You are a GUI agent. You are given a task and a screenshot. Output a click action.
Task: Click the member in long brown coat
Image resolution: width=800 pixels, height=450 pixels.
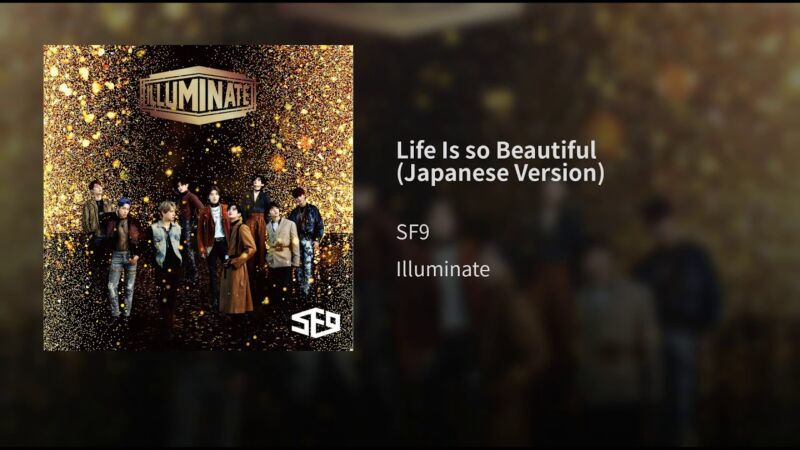237,260
